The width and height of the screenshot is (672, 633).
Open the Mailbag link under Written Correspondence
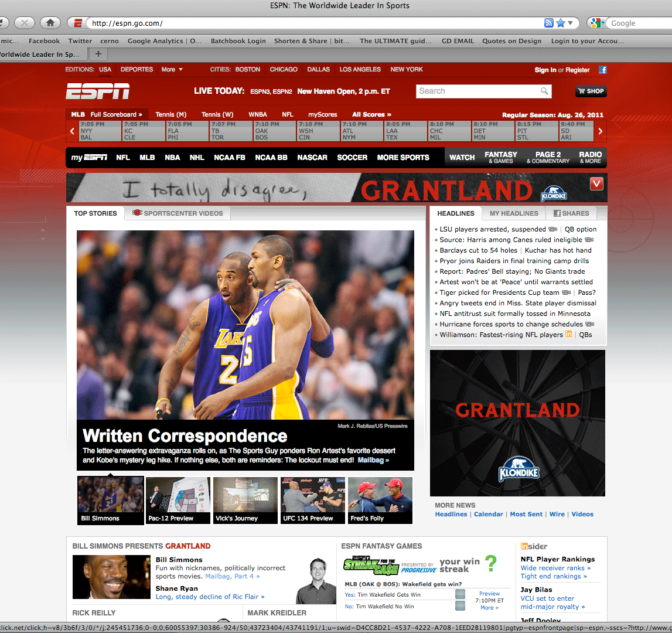pyautogui.click(x=373, y=460)
